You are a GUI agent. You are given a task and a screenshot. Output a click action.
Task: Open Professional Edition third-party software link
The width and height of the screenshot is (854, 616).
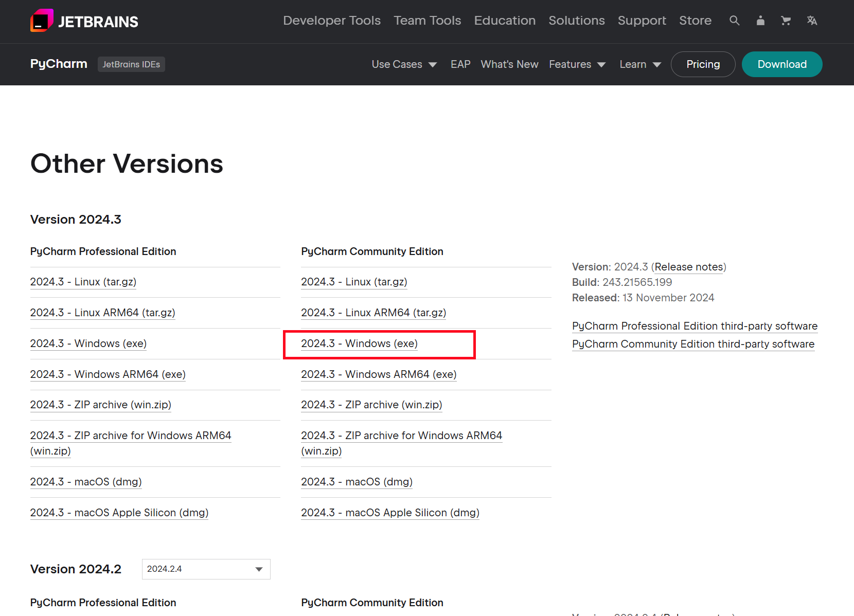[x=695, y=326]
